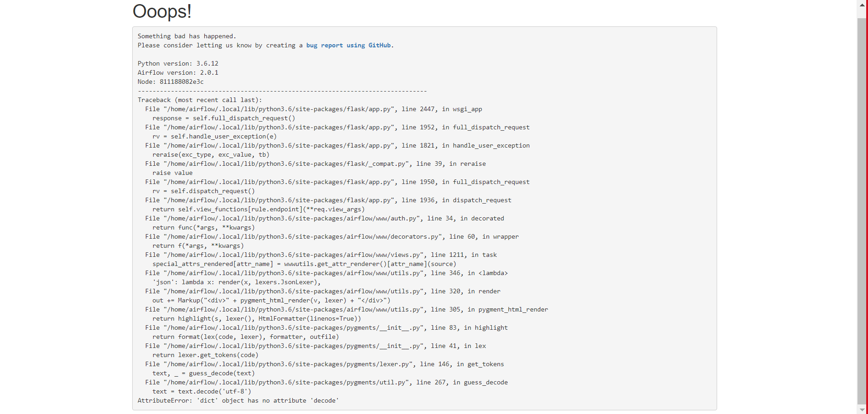Click the 'return self.view_functions[rule.endpoint]' line
This screenshot has width=868, height=414.
[258, 209]
